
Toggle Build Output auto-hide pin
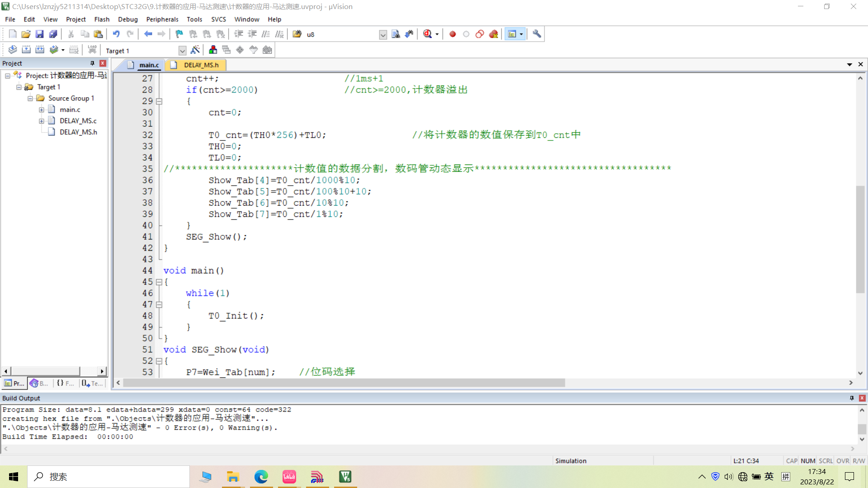(852, 398)
